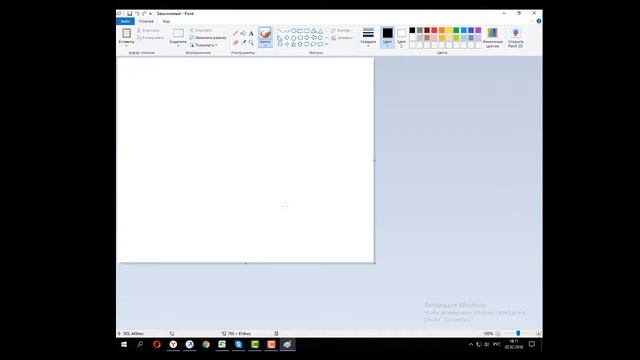640x360 pixels.
Task: Open the Rotate dropdown menu
Action: [x=203, y=45]
